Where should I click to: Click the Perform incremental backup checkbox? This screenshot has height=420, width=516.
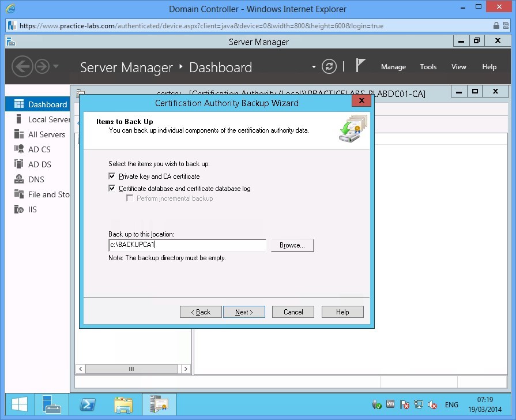130,198
